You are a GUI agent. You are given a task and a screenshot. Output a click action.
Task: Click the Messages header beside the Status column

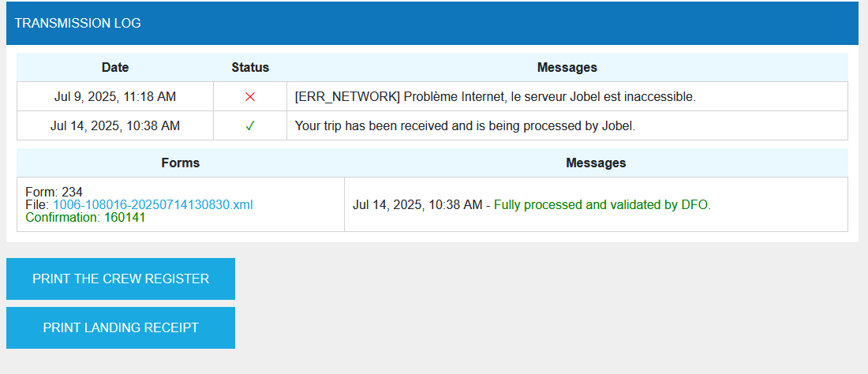coord(567,68)
